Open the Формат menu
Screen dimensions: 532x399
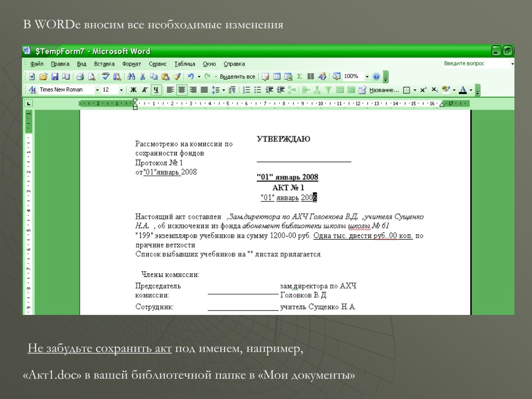131,64
